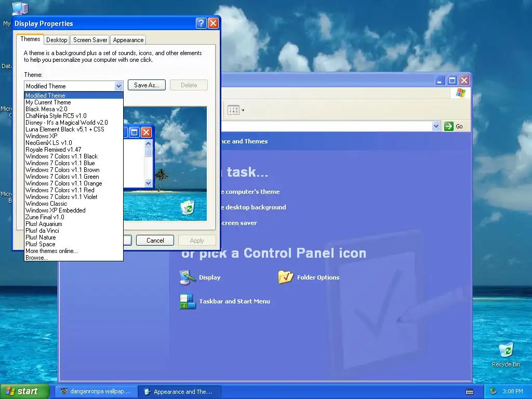Screen dimensions: 532x399
Task: Click the Recycle Bin in the theme preview
Action: point(187,207)
